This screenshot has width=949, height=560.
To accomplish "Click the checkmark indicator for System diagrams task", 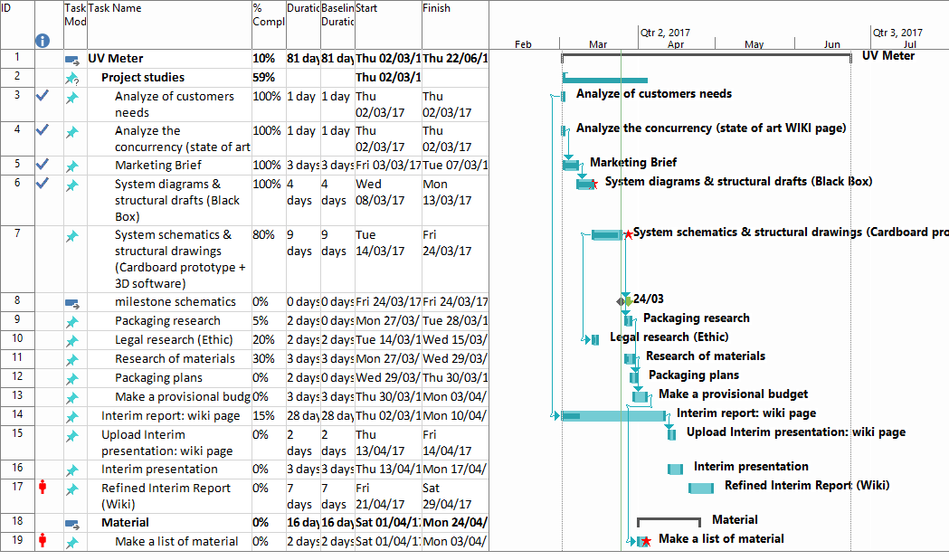I will pos(42,183).
